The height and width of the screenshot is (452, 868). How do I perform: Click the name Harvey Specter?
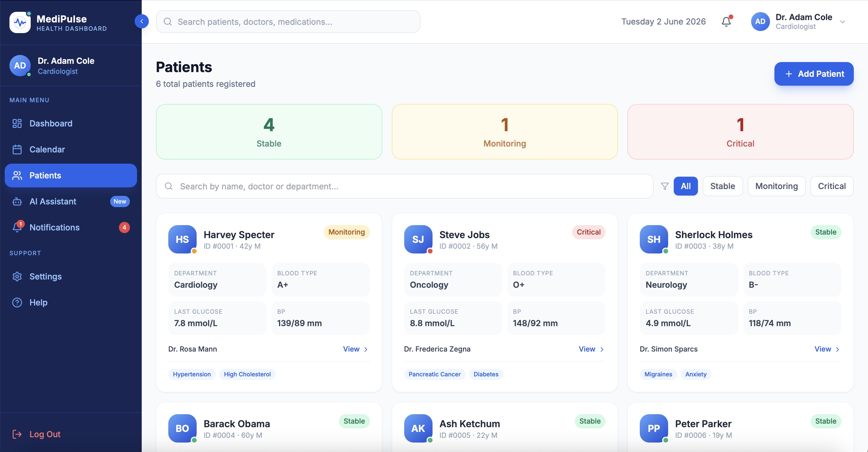coord(239,235)
